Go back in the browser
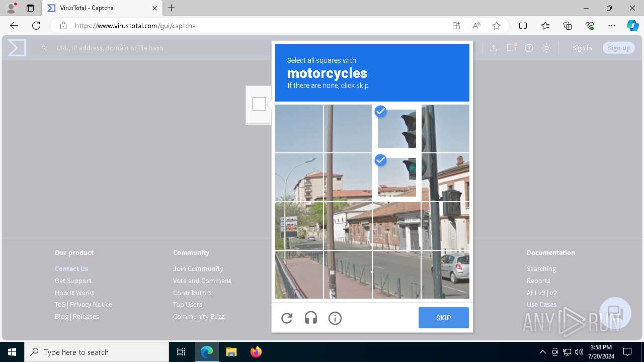Viewport: 644px width, 362px height. click(14, 26)
